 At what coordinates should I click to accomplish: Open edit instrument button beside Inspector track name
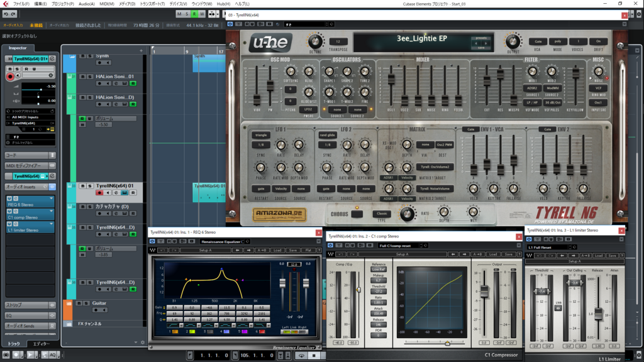(x=52, y=58)
